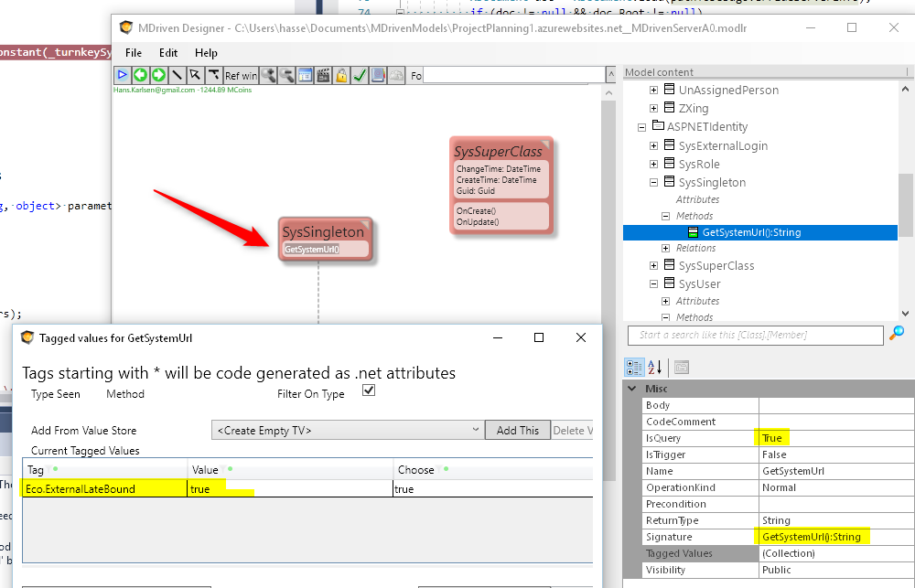Collapse the ASPNETIdentity package node
Viewport: 915px width, 588px height.
click(x=642, y=126)
